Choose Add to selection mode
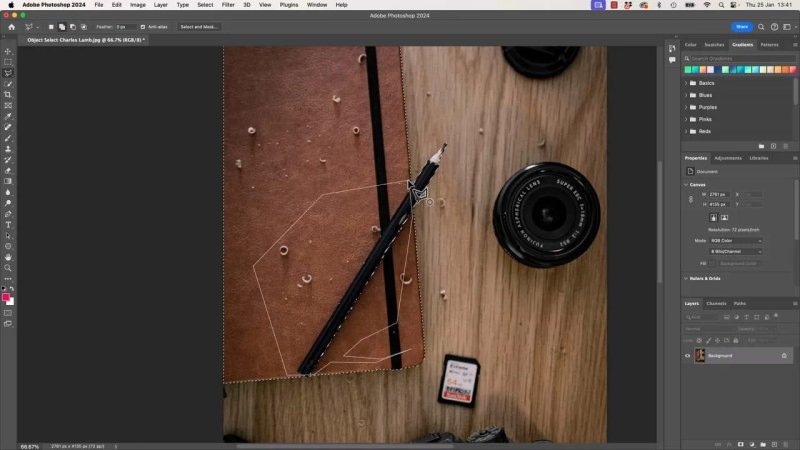This screenshot has width=800, height=450. pos(62,27)
